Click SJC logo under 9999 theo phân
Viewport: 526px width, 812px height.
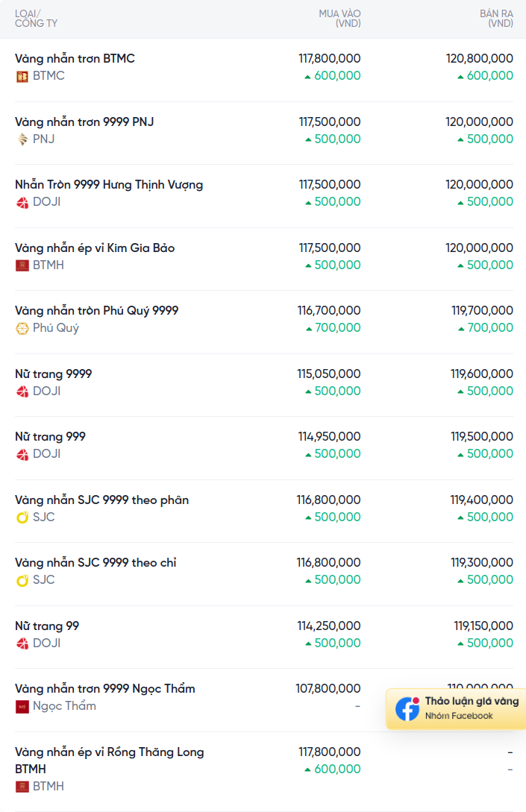22,517
